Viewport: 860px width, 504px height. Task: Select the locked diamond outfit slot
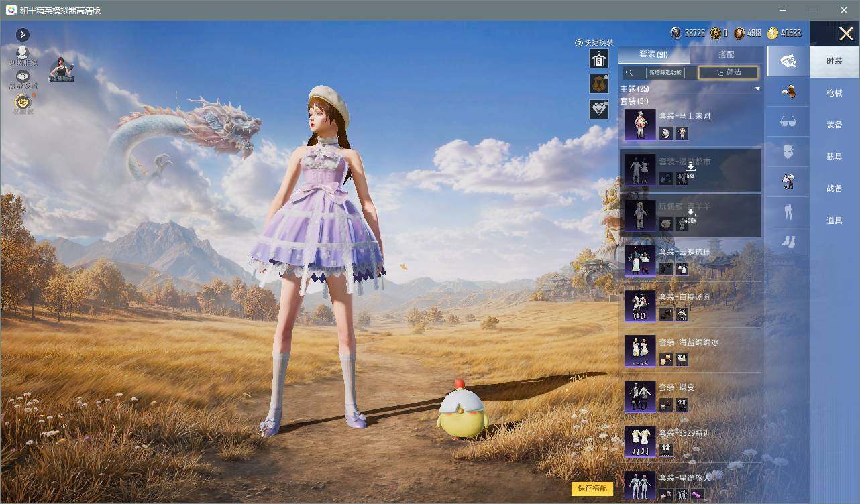pos(598,109)
